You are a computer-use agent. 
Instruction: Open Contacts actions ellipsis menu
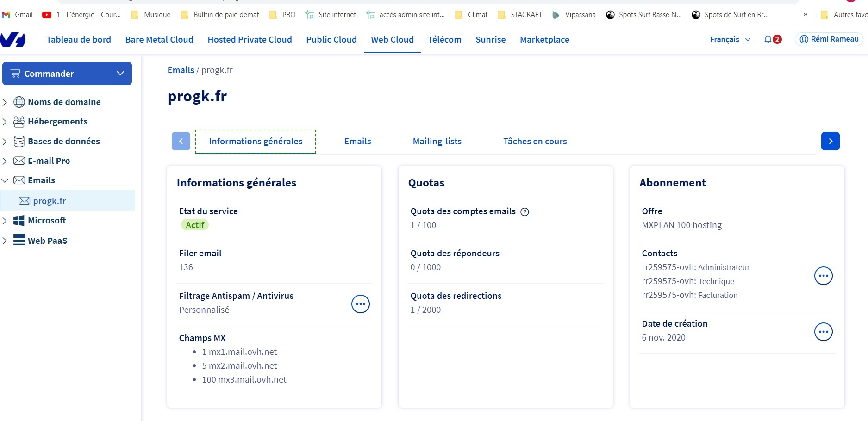823,276
